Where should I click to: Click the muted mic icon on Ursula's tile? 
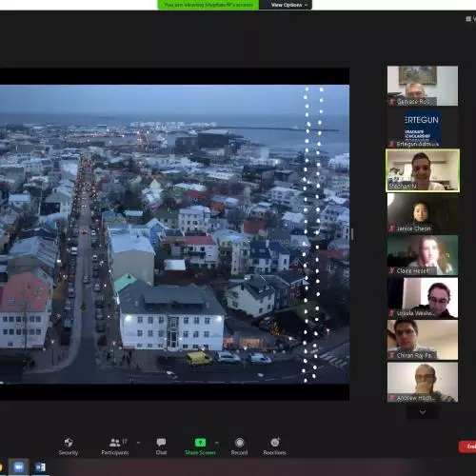click(x=392, y=313)
